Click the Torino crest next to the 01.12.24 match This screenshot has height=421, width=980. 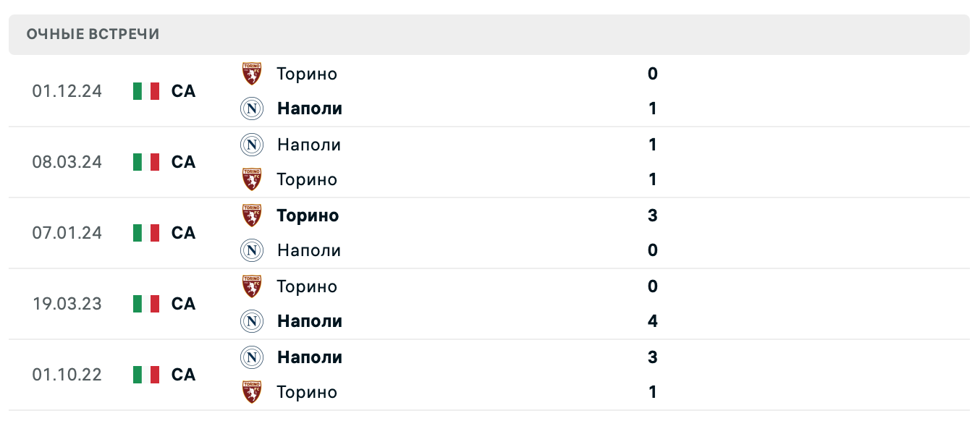coord(251,74)
